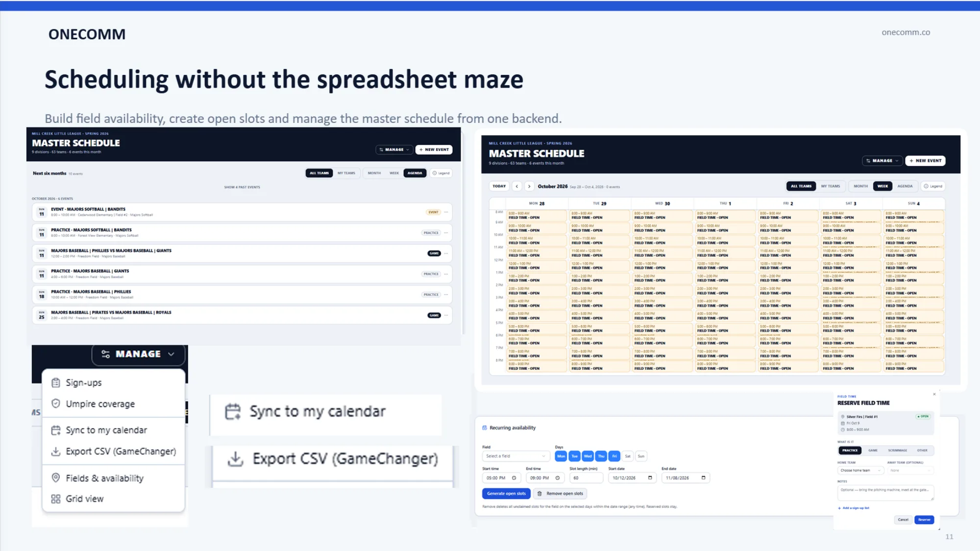Click the clipboard icon beside Sign-ups
Screen dimensions: 980x551
56,383
